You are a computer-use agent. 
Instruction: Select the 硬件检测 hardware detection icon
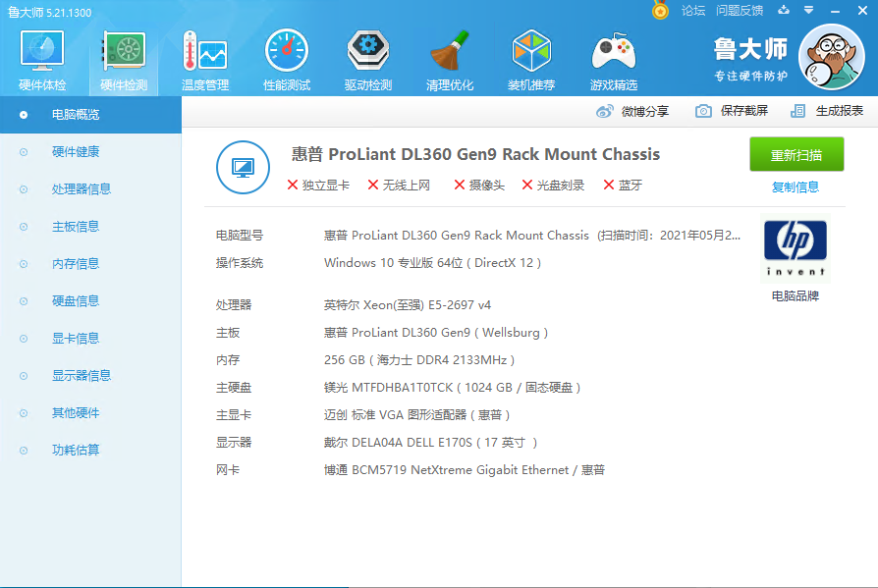[124, 61]
